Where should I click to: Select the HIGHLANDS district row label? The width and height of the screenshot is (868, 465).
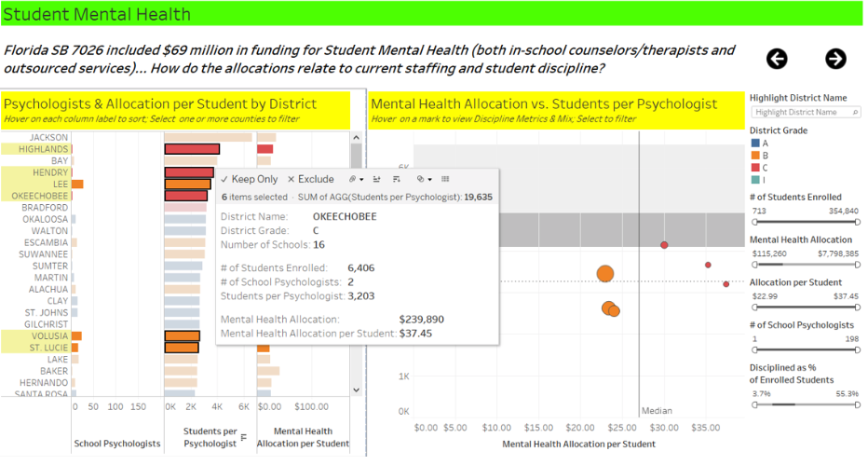click(43, 149)
